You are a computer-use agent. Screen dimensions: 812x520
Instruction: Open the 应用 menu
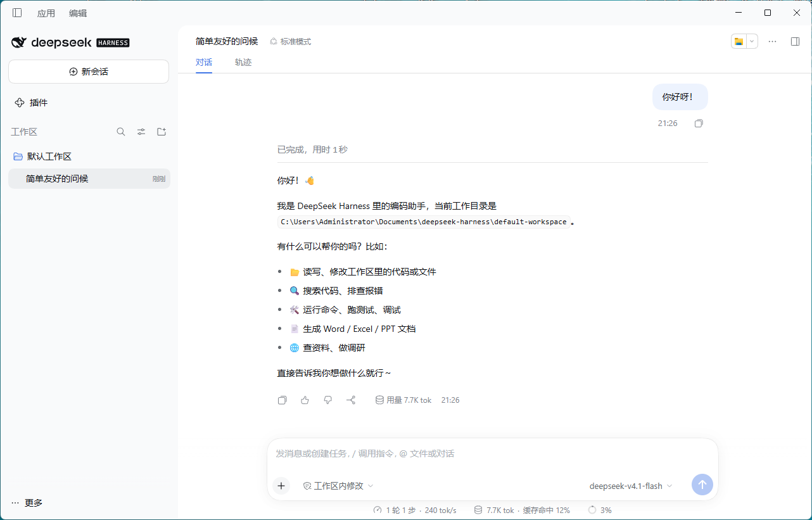tap(46, 13)
